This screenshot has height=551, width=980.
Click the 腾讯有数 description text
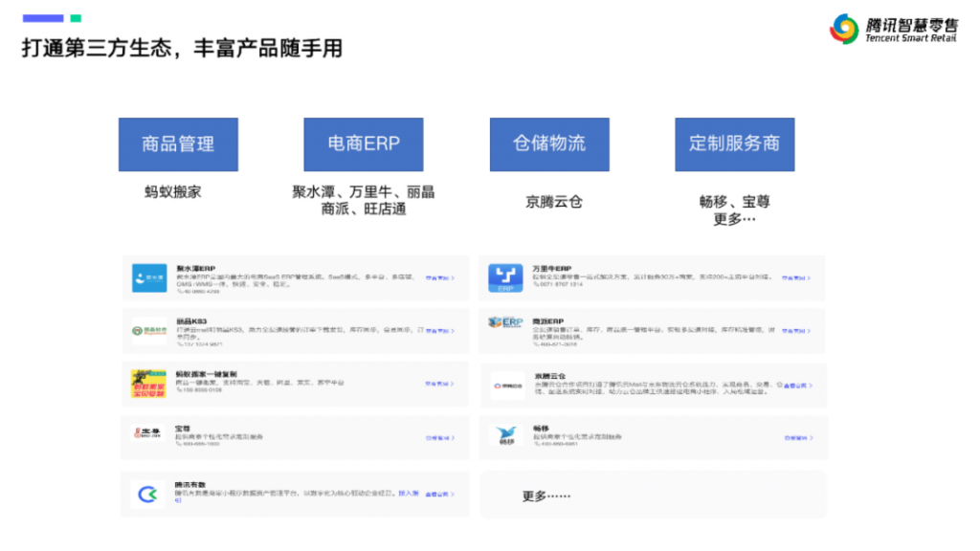(297, 496)
